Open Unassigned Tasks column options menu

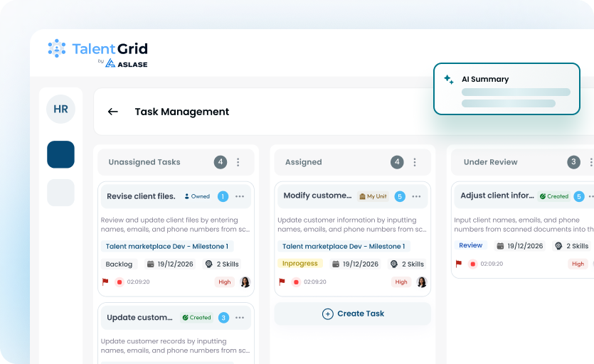[x=238, y=162]
